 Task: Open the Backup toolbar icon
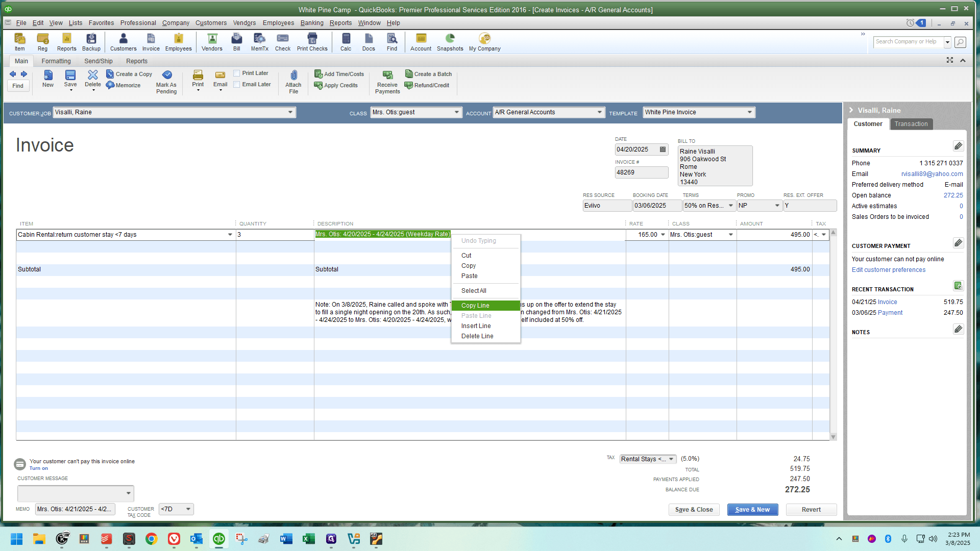(x=91, y=42)
